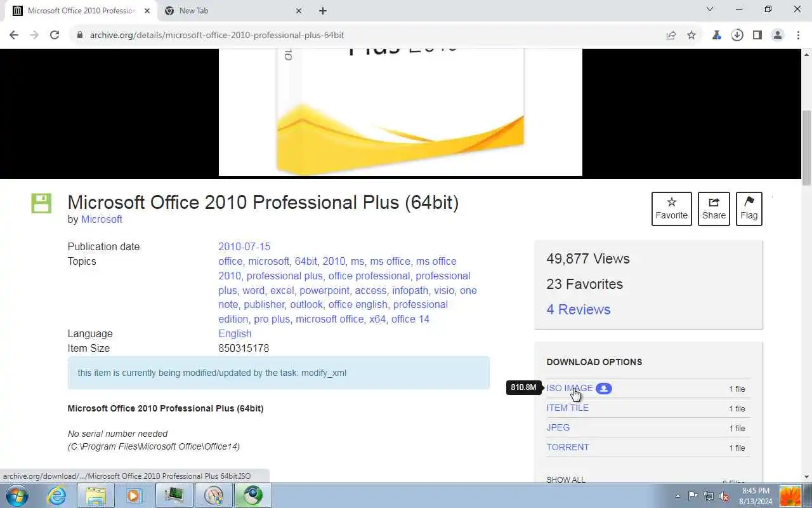Open the TORRENT download option
The width and height of the screenshot is (812, 508).
568,447
